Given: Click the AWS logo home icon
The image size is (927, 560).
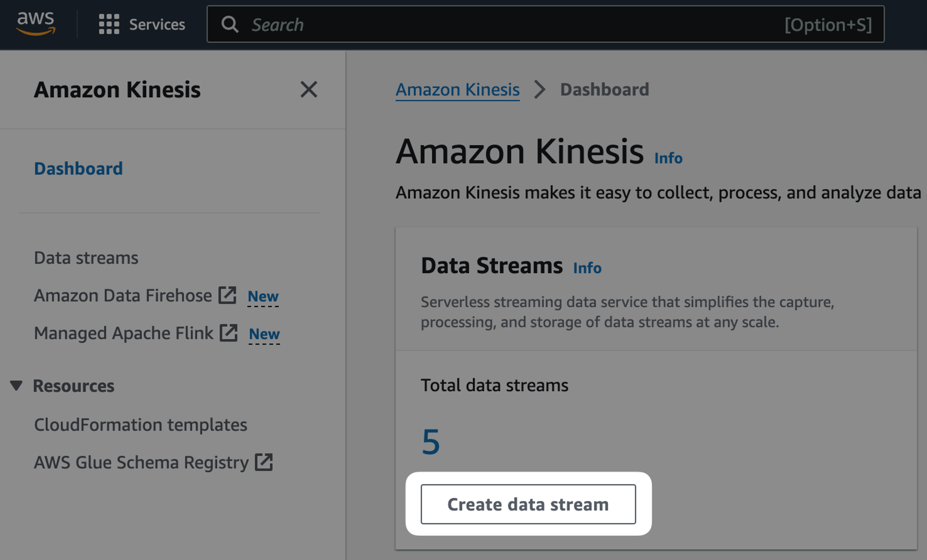Looking at the screenshot, I should click(x=36, y=23).
